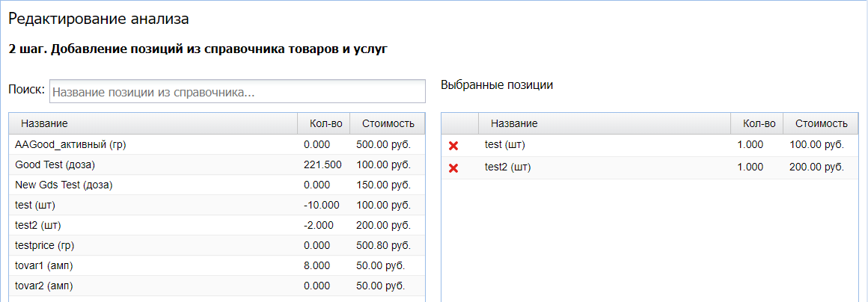Image resolution: width=868 pixels, height=302 pixels.
Task: Select testprice (гр) row
Action: pyautogui.click(x=45, y=245)
